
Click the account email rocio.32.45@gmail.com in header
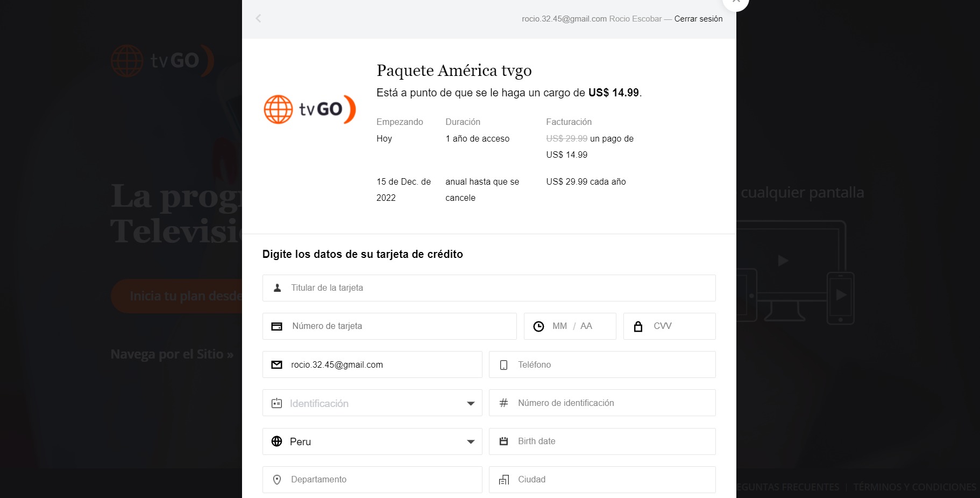pos(564,19)
